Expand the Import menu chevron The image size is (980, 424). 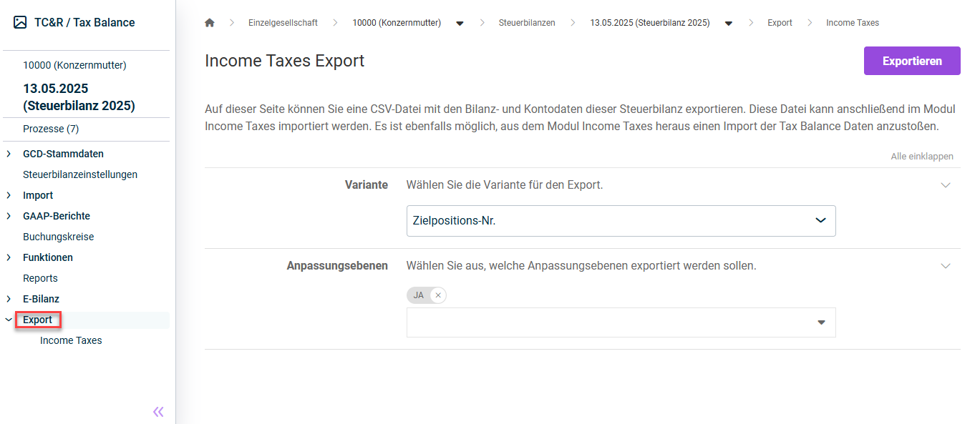point(9,195)
